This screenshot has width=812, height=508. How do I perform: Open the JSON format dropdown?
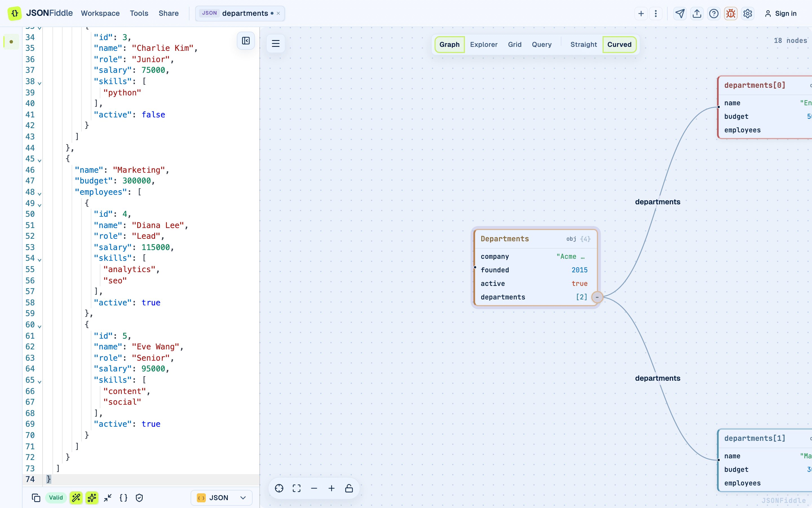click(221, 498)
